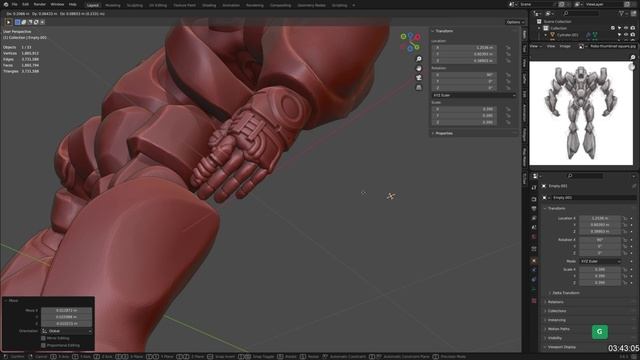Click the view layer browse icon
Viewport: 640px width, 360px height.
578,4
